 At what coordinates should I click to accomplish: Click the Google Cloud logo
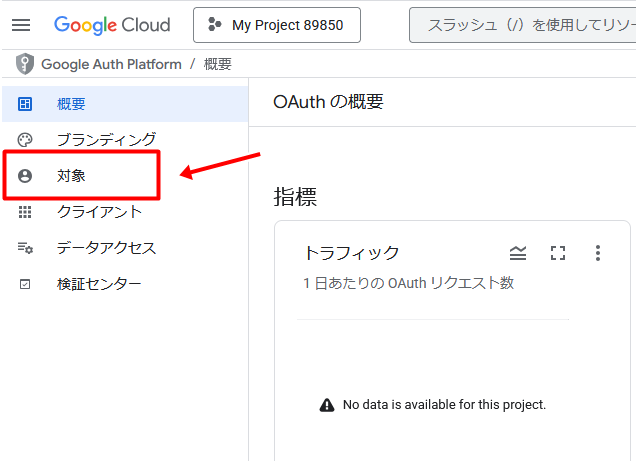[112, 25]
